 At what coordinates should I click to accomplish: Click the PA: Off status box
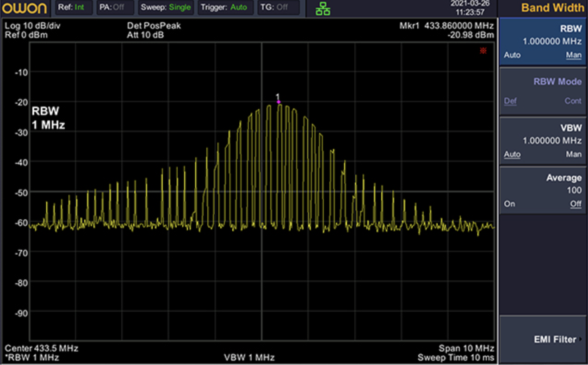point(115,7)
